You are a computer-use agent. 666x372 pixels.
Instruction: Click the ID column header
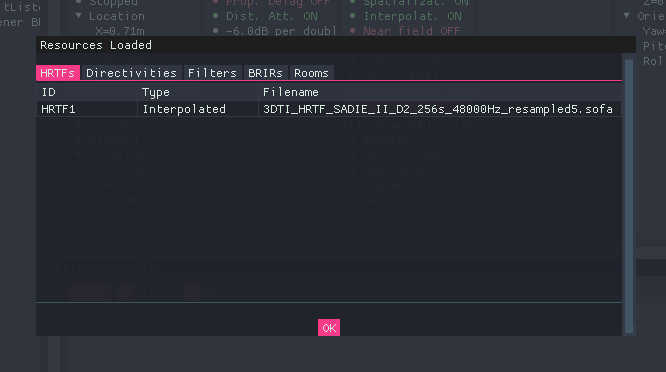point(87,92)
